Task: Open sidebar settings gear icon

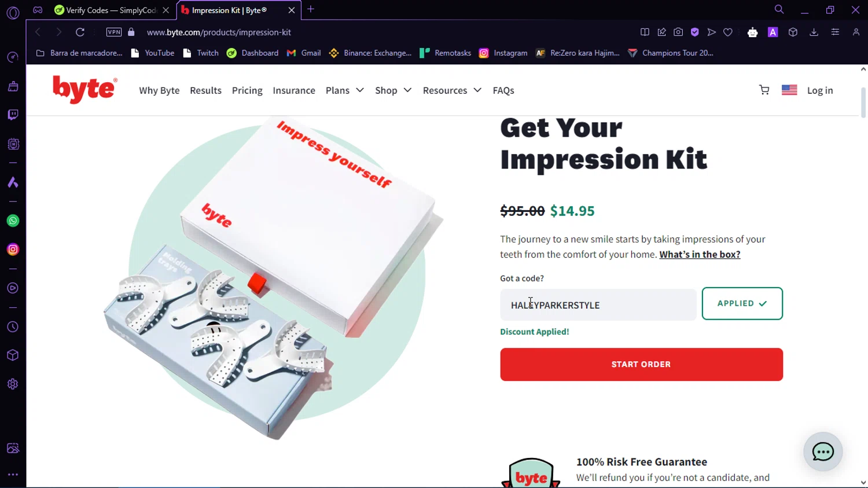Action: pyautogui.click(x=13, y=384)
